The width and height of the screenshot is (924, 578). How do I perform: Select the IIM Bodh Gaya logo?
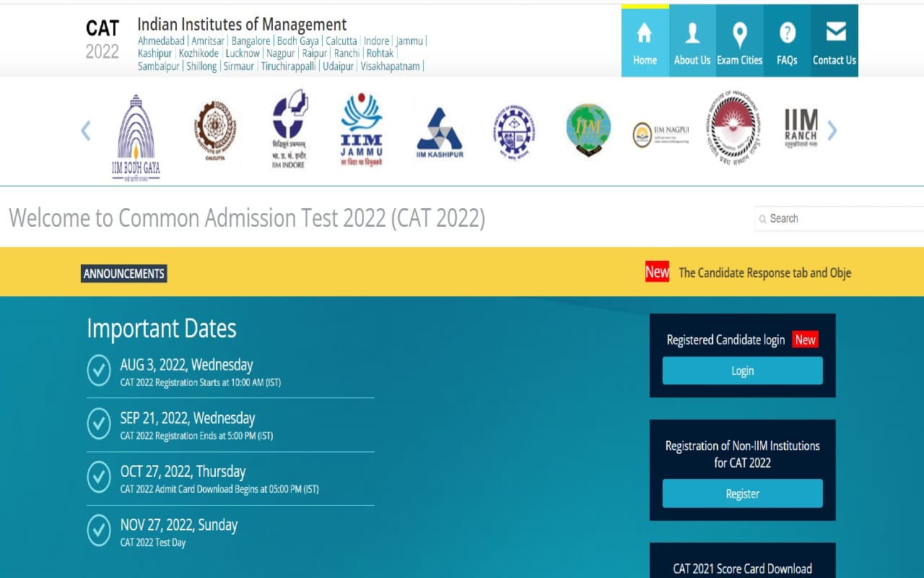pyautogui.click(x=136, y=131)
